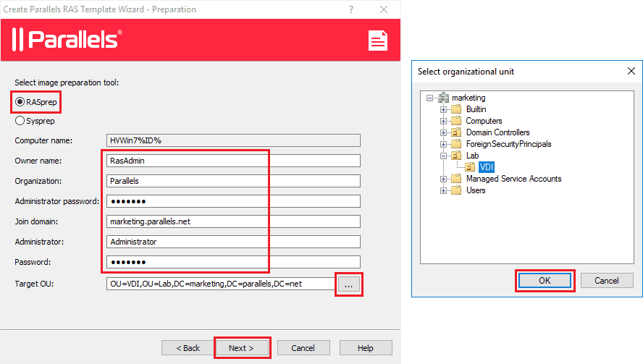Select the Sysprep radio button
The image size is (643, 364).
(x=20, y=121)
